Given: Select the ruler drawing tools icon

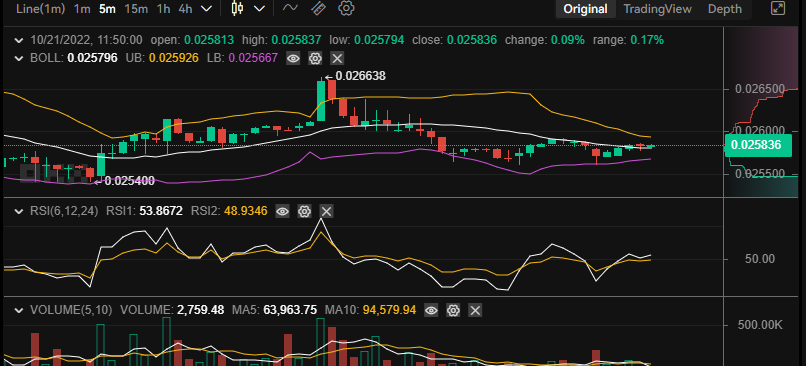Looking at the screenshot, I should [x=319, y=8].
